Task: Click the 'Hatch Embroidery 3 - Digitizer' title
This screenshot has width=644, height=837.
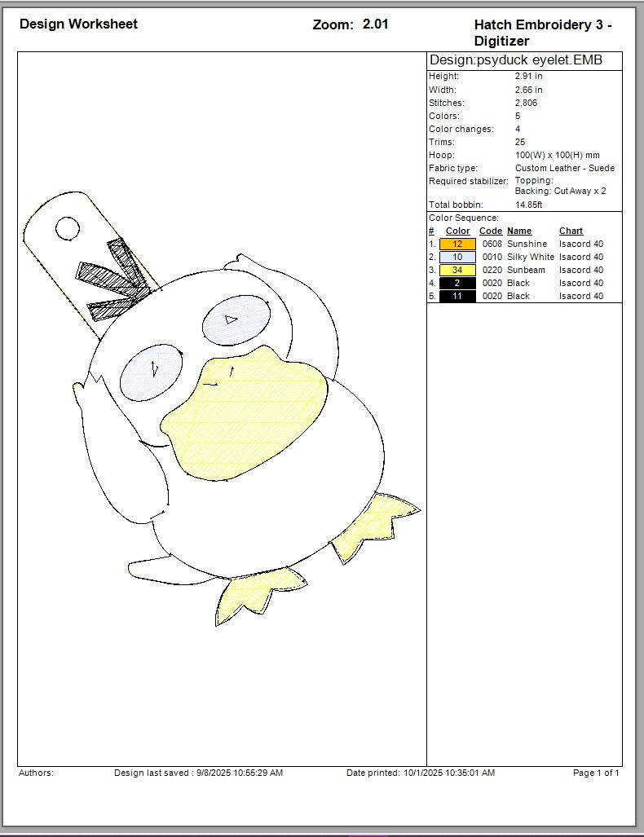Action: pyautogui.click(x=543, y=33)
